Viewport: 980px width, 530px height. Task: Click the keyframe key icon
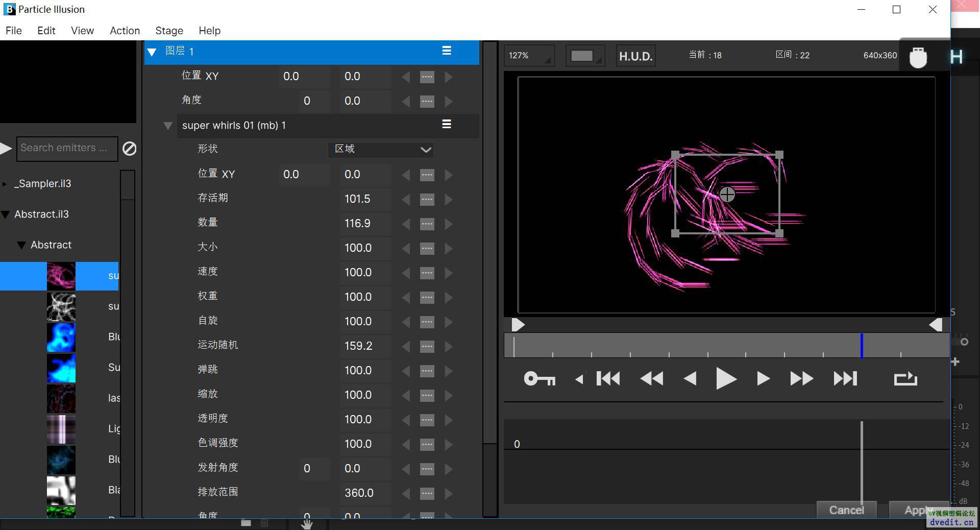click(539, 379)
